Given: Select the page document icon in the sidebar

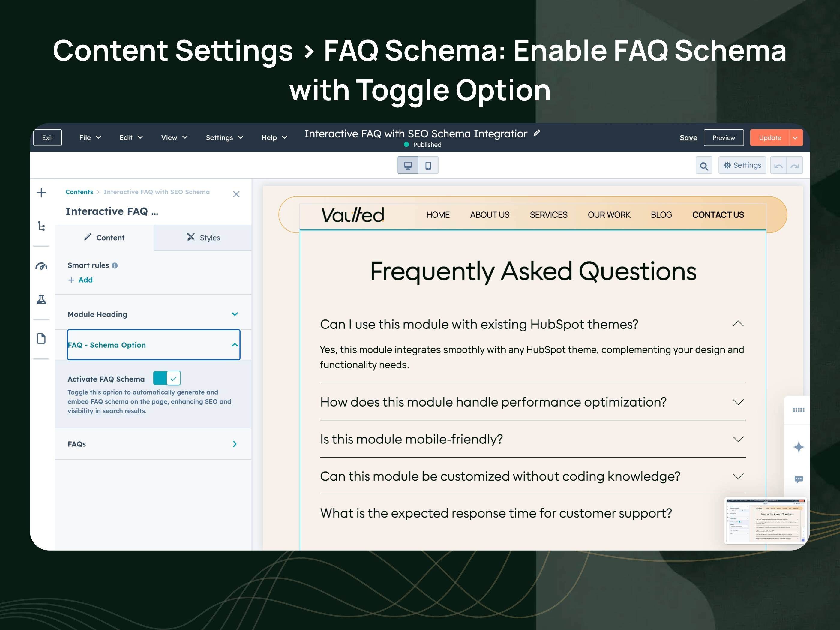Looking at the screenshot, I should click(x=41, y=338).
